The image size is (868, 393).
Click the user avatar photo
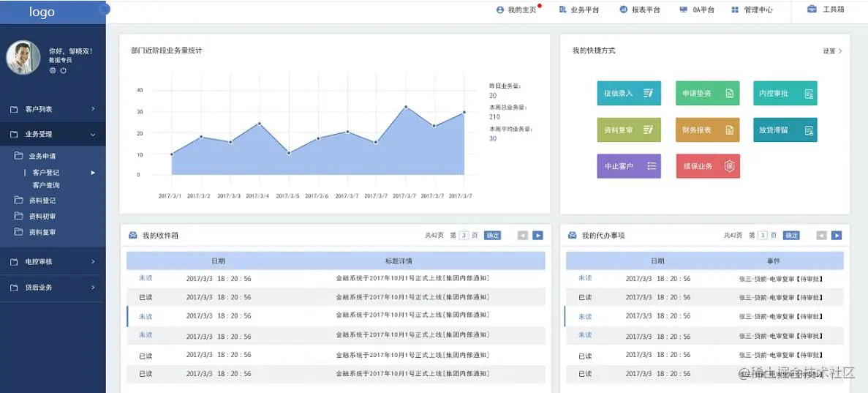click(x=23, y=58)
